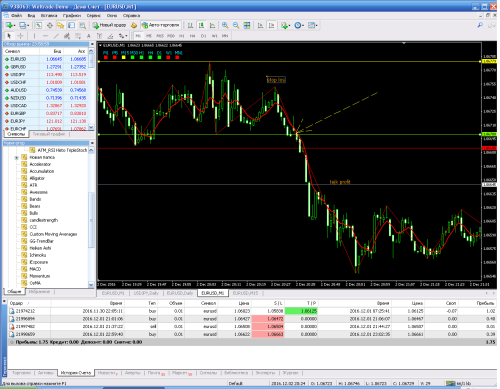Open the Файл menu
This screenshot has height=389, width=500.
click(16, 15)
